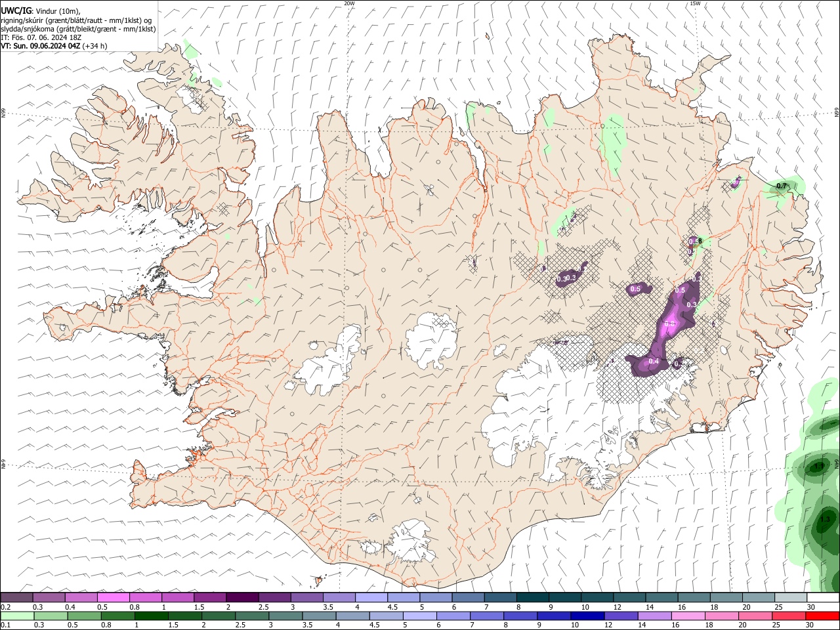Select the 1.5 swatch on the snow scale
The height and width of the screenshot is (630, 840).
(x=209, y=597)
